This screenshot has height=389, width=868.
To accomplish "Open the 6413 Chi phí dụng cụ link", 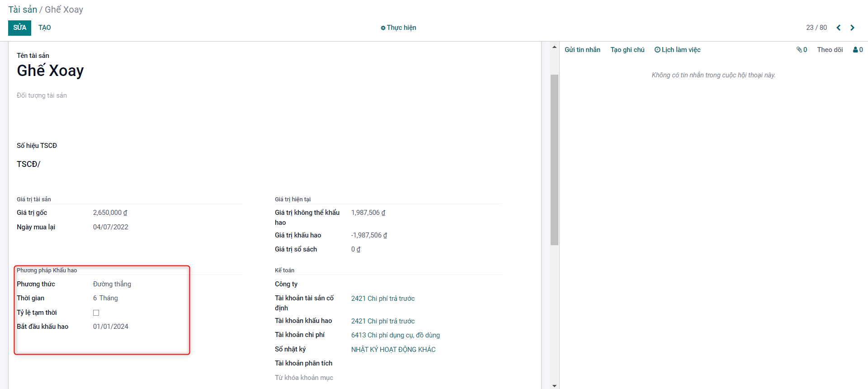I will pyautogui.click(x=395, y=335).
